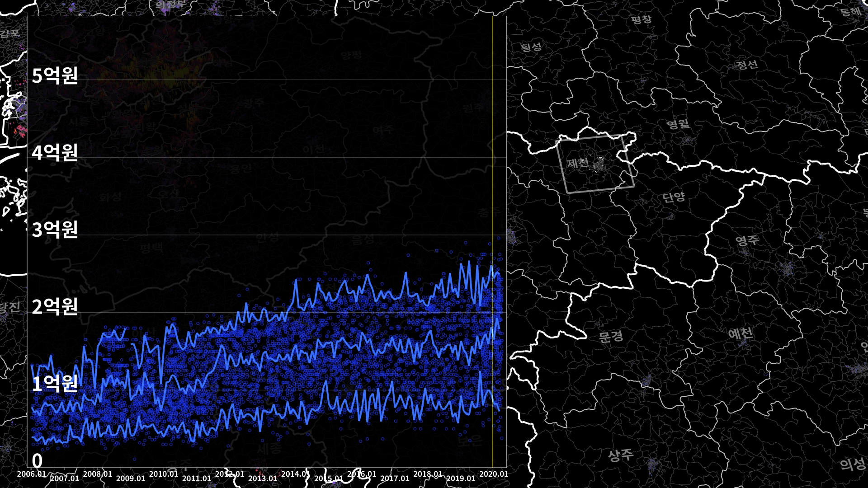The height and width of the screenshot is (488, 868).
Task: Click the gray selection box around 제천
Action: 562,167
